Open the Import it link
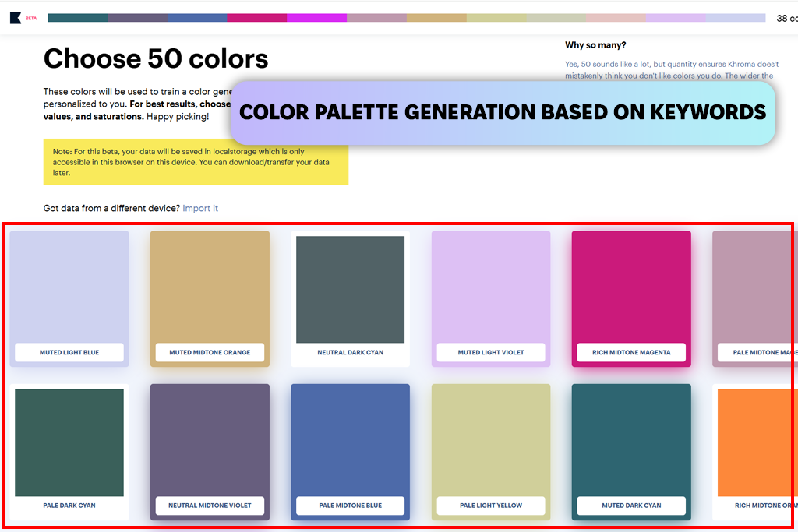Viewport: 798px width, 532px height. click(x=200, y=208)
